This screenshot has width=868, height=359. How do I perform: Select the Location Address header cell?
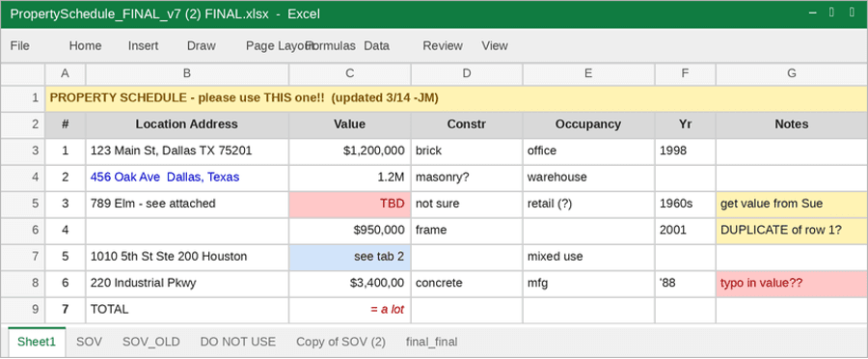pyautogui.click(x=187, y=124)
